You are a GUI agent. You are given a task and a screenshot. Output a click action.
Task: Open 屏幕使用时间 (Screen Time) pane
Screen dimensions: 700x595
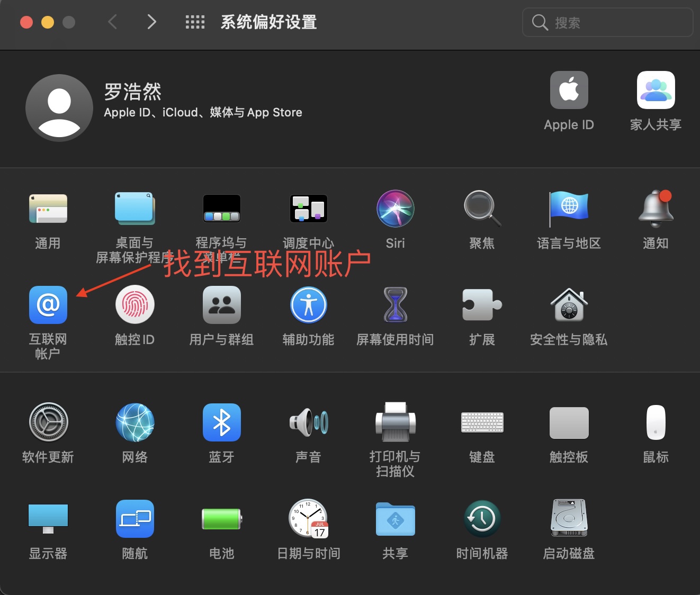coord(395,305)
